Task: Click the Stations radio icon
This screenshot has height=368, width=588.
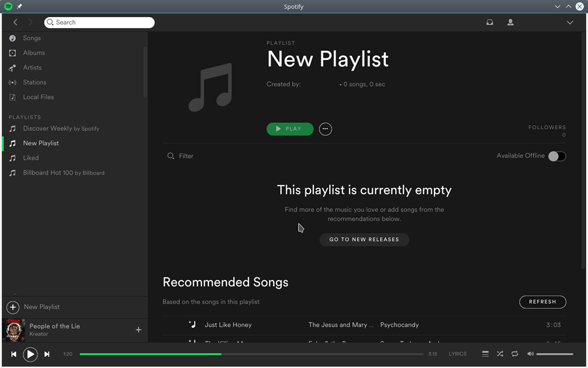Action: click(12, 82)
